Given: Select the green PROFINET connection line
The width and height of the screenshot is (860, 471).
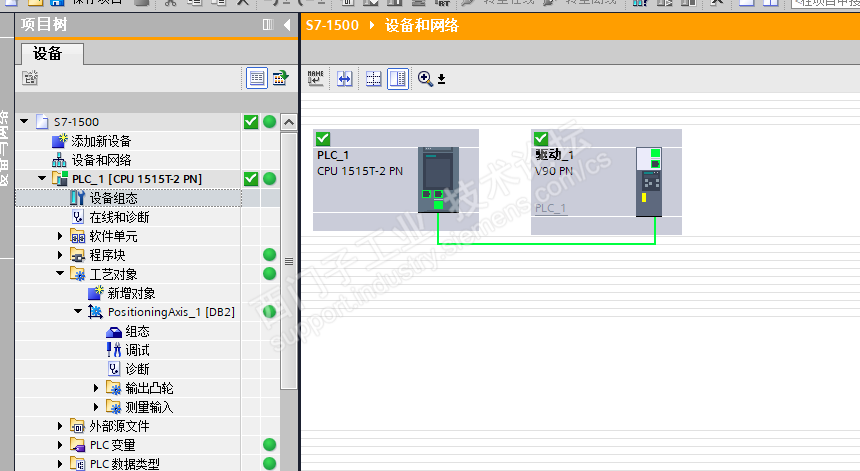Looking at the screenshot, I should [x=546, y=243].
